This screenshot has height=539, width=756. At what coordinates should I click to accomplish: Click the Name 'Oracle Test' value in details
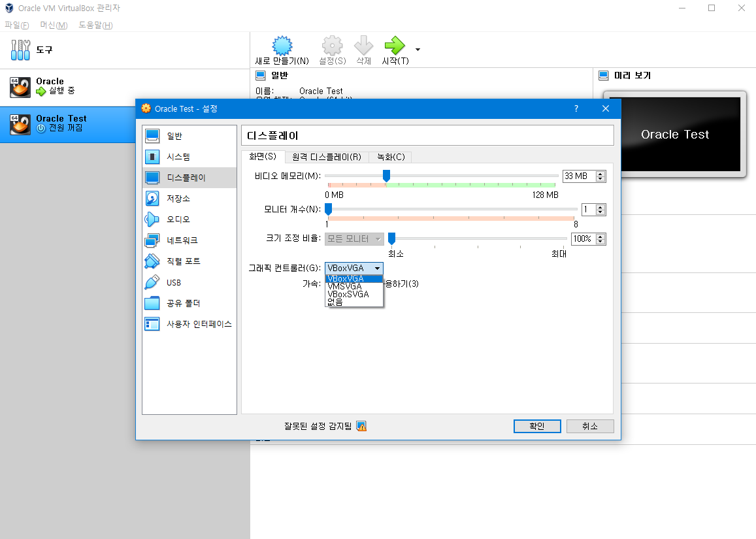tap(321, 91)
